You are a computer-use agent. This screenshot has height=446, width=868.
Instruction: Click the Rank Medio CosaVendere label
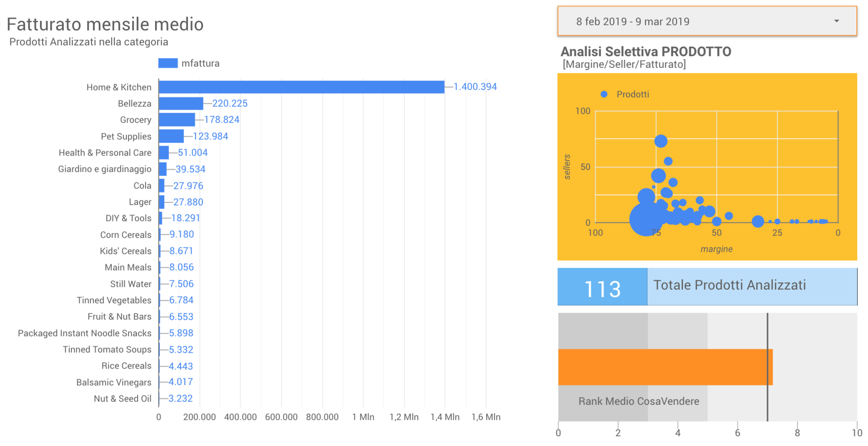point(639,401)
